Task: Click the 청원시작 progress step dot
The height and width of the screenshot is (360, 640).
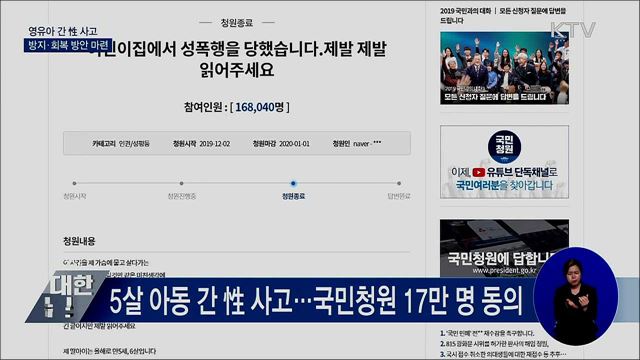Action: pyautogui.click(x=74, y=183)
